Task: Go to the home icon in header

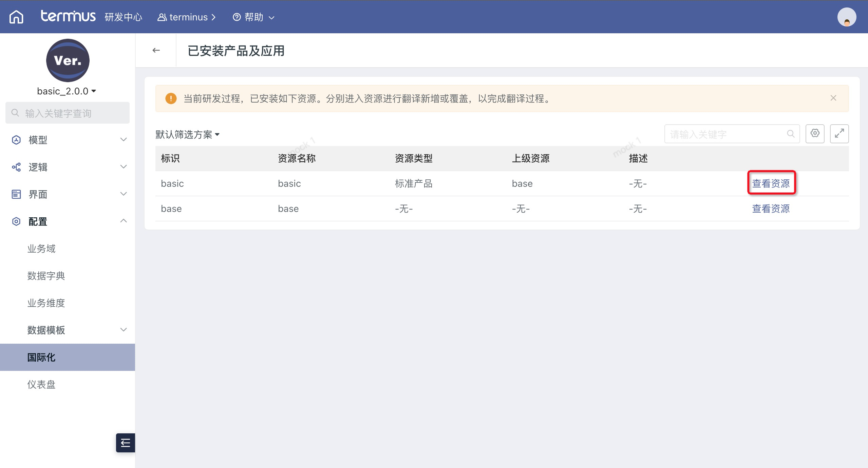Action: (16, 17)
